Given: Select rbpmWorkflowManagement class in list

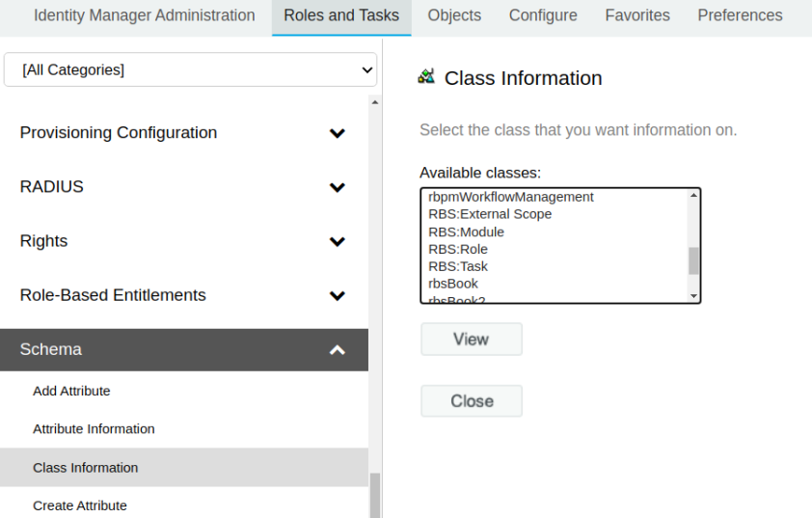Looking at the screenshot, I should [511, 197].
